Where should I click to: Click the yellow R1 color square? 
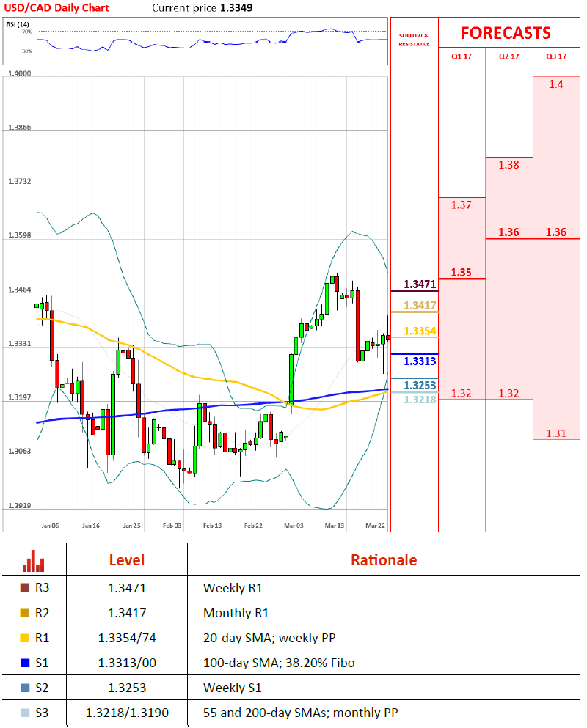(x=24, y=638)
